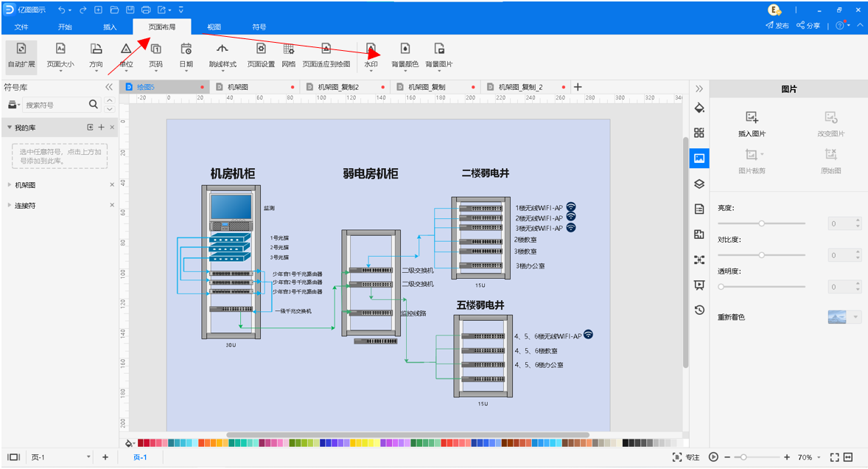This screenshot has height=469, width=868.
Task: Open the History panel icon in sidebar
Action: 699,310
